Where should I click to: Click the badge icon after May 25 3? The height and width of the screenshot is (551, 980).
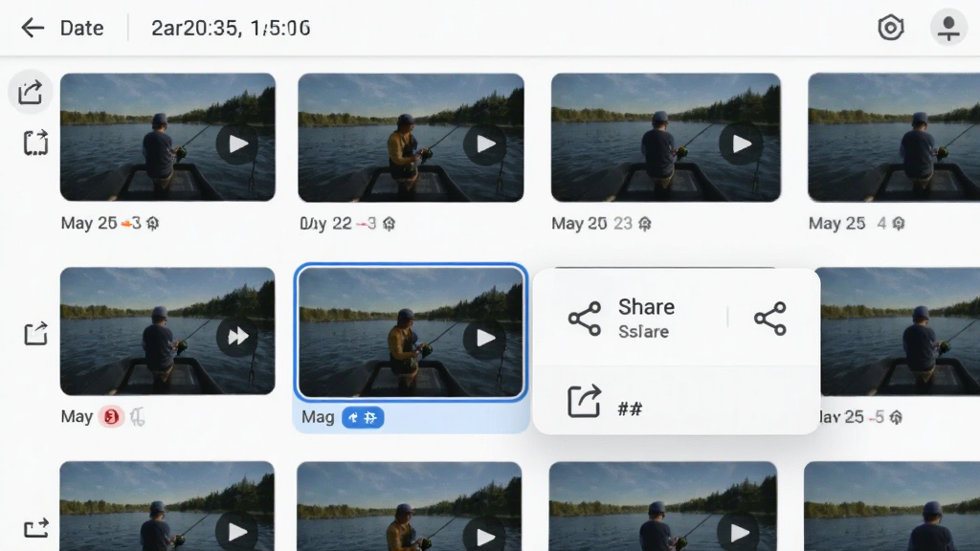pyautogui.click(x=152, y=223)
